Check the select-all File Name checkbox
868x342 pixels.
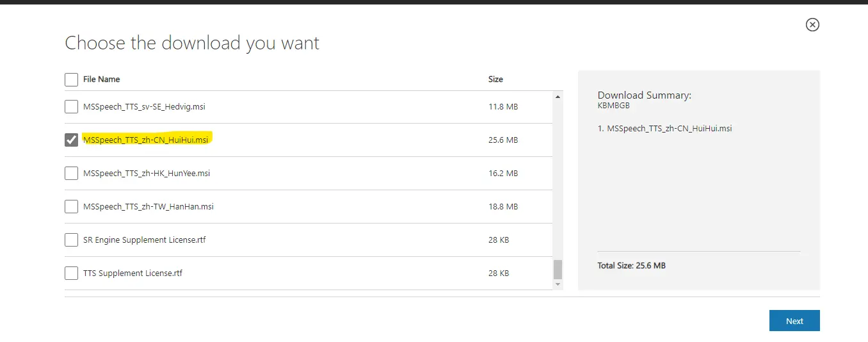coord(72,79)
